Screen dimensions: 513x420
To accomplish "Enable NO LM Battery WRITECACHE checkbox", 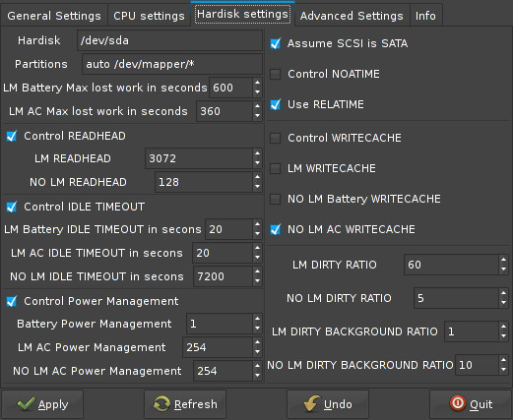I will (x=275, y=199).
